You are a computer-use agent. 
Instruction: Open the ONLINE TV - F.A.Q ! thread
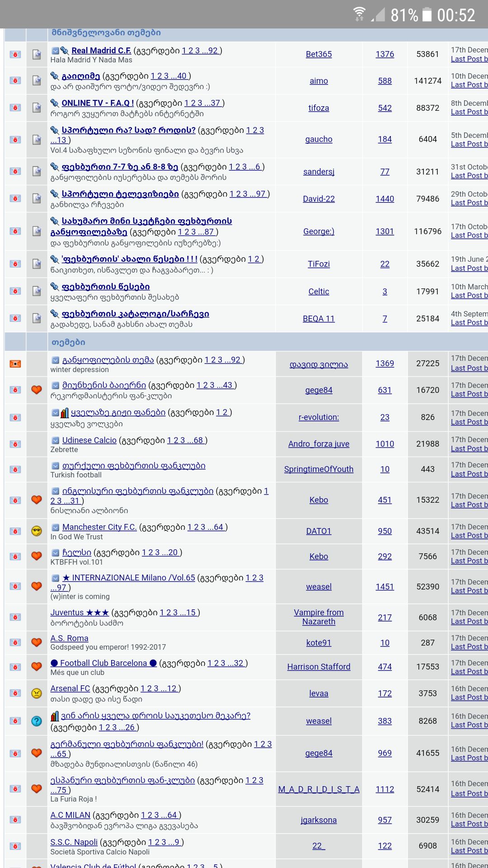pos(98,103)
